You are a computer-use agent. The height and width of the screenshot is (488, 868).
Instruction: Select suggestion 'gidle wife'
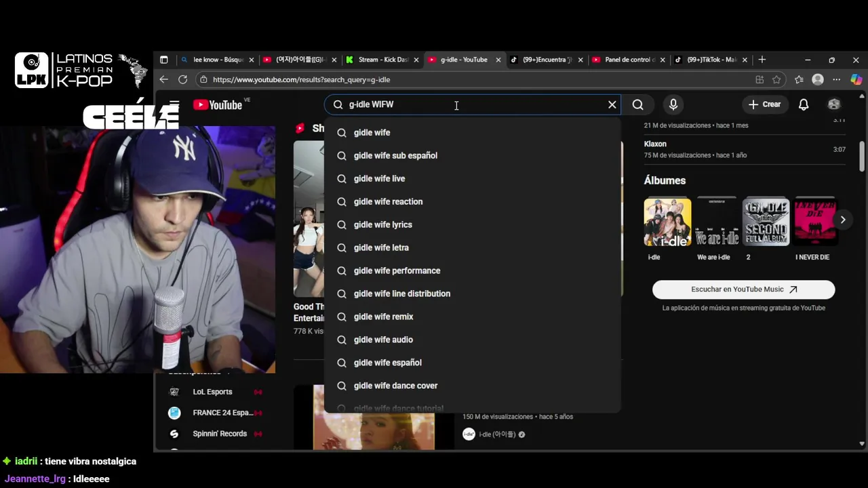pos(473,133)
